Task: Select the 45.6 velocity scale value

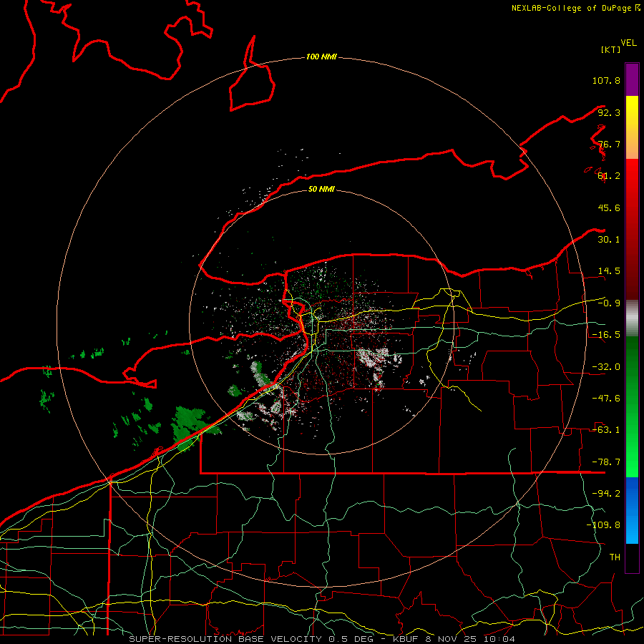Action: click(x=609, y=208)
